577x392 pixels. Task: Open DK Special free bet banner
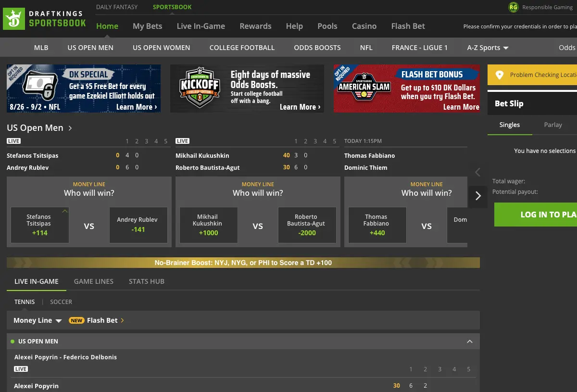coord(84,89)
